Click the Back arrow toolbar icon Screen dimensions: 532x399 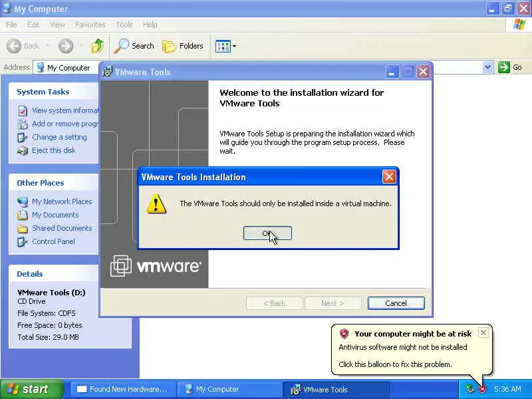14,46
